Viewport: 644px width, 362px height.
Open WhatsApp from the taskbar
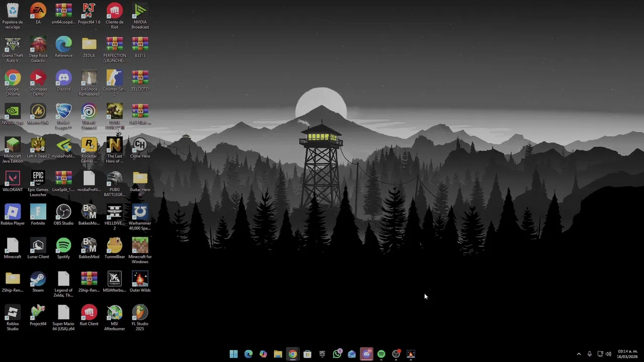click(337, 354)
